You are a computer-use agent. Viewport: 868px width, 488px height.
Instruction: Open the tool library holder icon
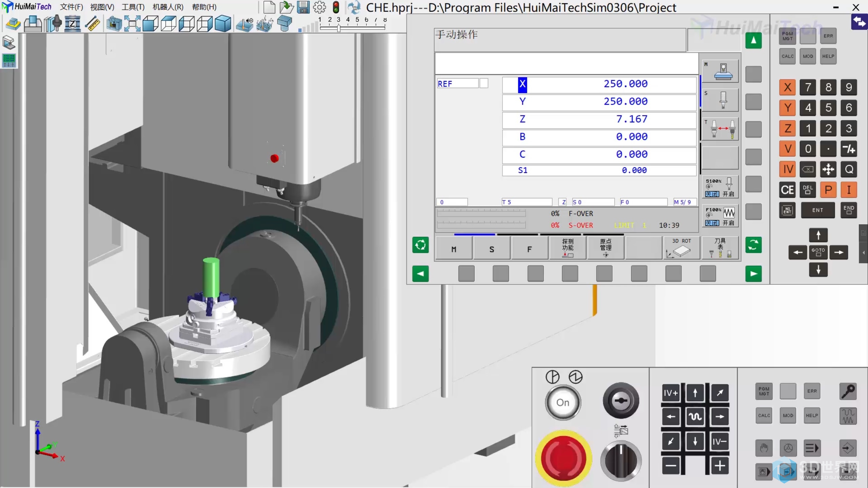(53, 24)
